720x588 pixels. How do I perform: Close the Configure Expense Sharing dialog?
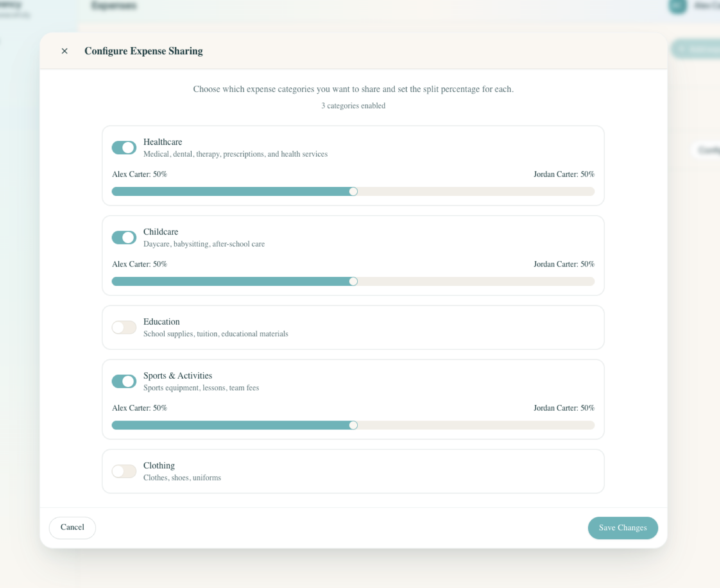click(64, 51)
